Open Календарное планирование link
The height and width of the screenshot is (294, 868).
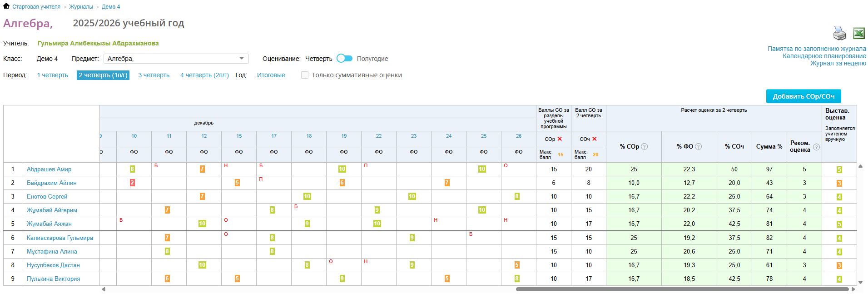[824, 56]
